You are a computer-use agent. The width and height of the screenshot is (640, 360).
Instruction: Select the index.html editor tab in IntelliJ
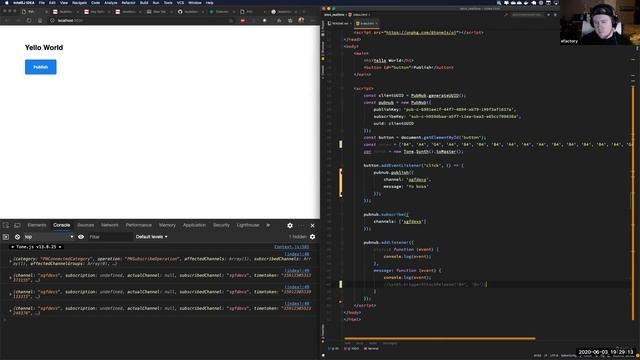(x=366, y=23)
